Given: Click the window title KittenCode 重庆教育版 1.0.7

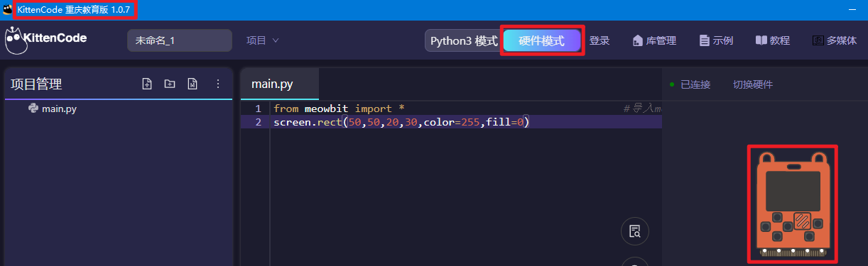Looking at the screenshot, I should click(x=73, y=10).
